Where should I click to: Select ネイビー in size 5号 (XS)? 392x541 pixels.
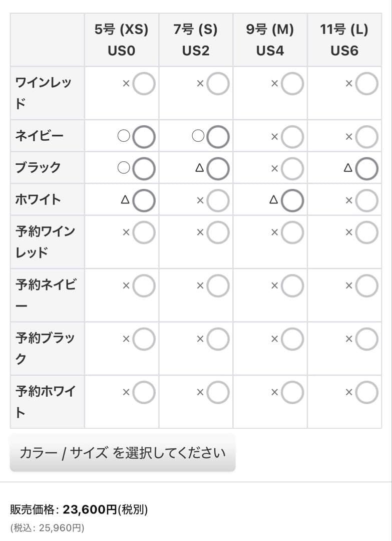coord(143,135)
